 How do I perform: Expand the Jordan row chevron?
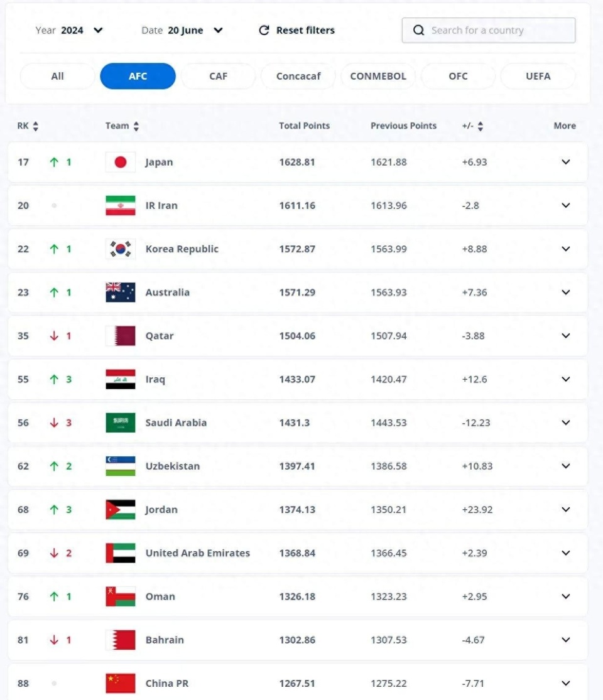(x=565, y=509)
